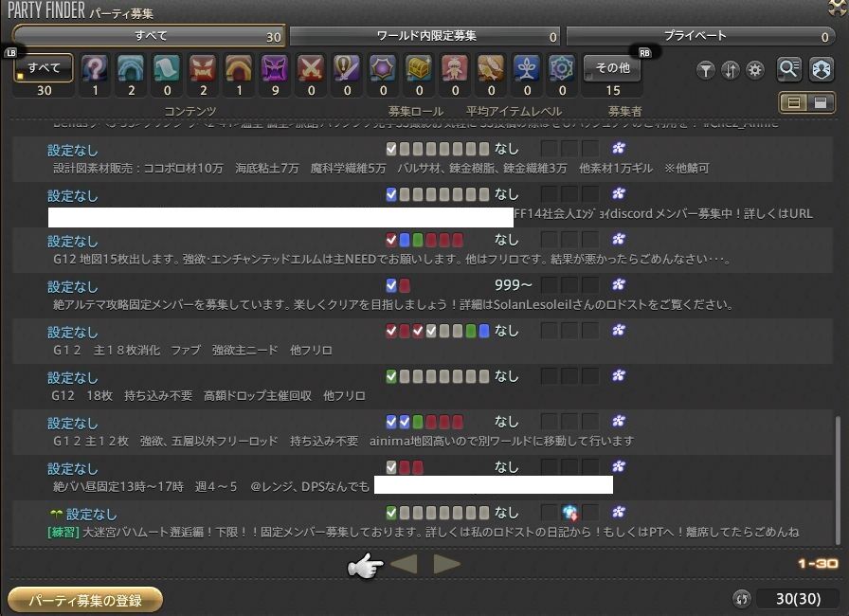Select the Raids orange archway category icon
This screenshot has width=849, height=616.
coord(239,68)
